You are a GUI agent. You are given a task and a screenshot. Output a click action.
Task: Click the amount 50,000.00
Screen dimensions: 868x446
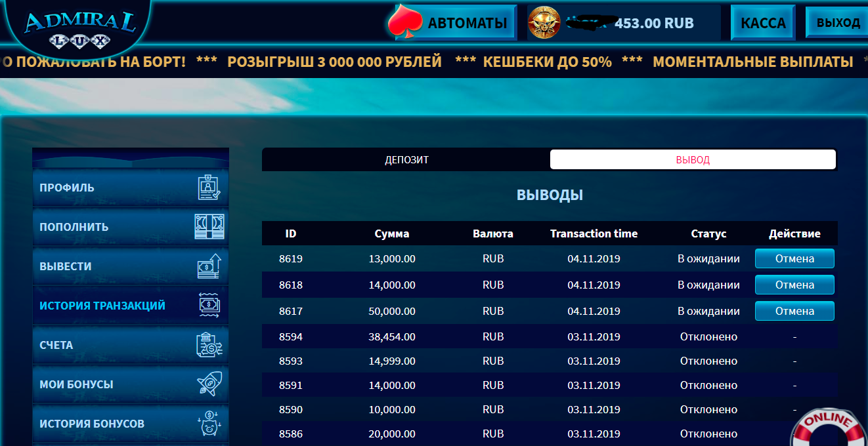tap(392, 311)
